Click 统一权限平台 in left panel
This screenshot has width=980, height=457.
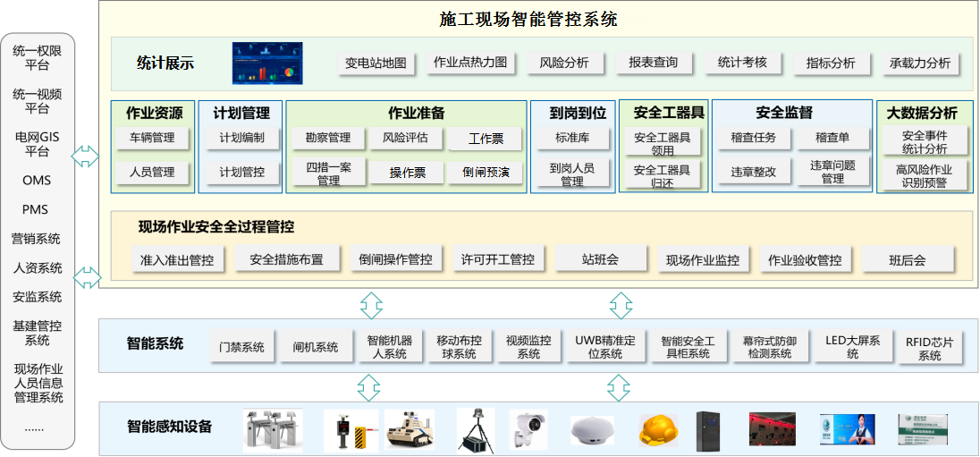[x=38, y=59]
